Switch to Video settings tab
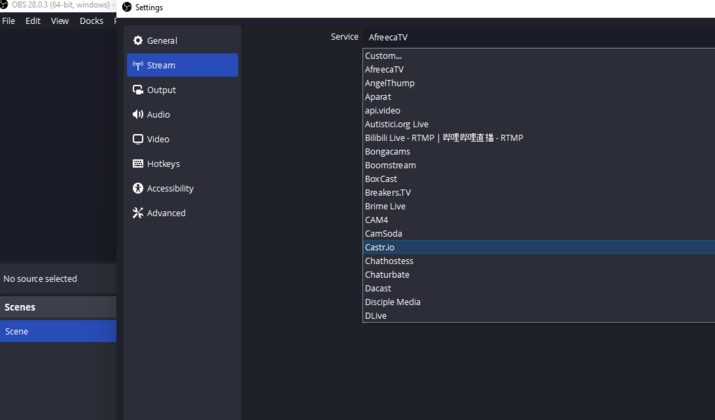The height and width of the screenshot is (420, 715). (182, 139)
